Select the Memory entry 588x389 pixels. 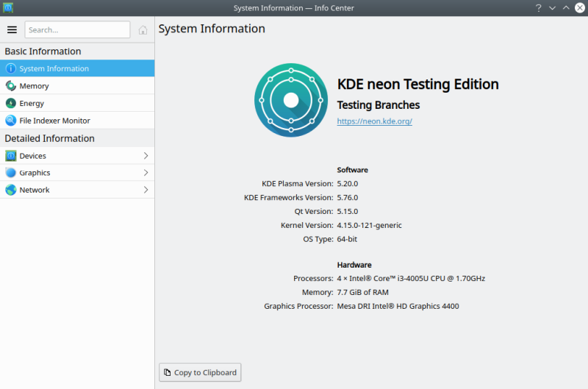click(35, 86)
